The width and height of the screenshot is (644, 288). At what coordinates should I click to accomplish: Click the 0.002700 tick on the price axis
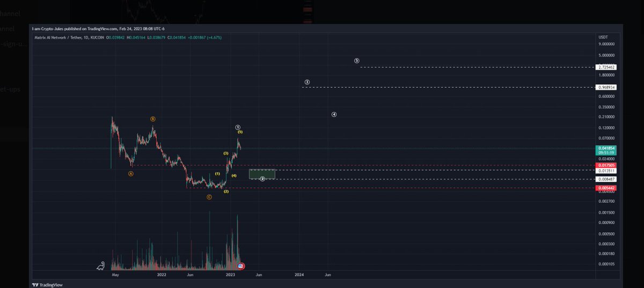[x=607, y=201]
